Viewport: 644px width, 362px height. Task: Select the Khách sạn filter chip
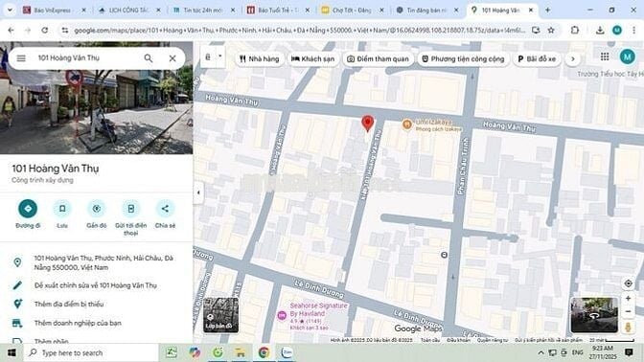pyautogui.click(x=313, y=58)
